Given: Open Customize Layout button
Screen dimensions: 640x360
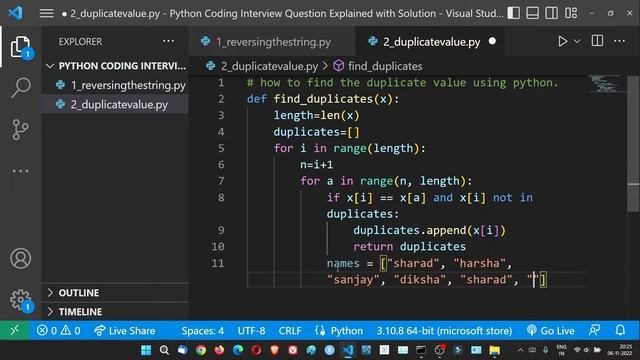Looking at the screenshot, I should coord(571,13).
